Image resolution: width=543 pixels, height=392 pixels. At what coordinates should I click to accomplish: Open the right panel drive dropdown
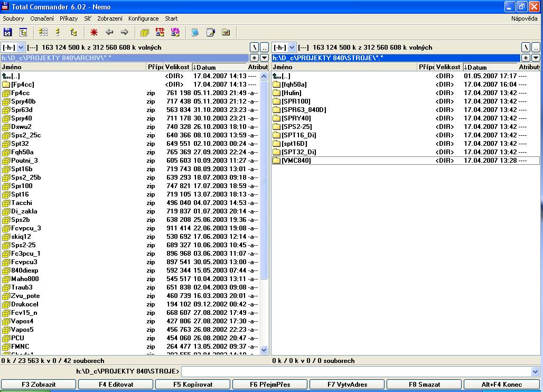pos(292,48)
